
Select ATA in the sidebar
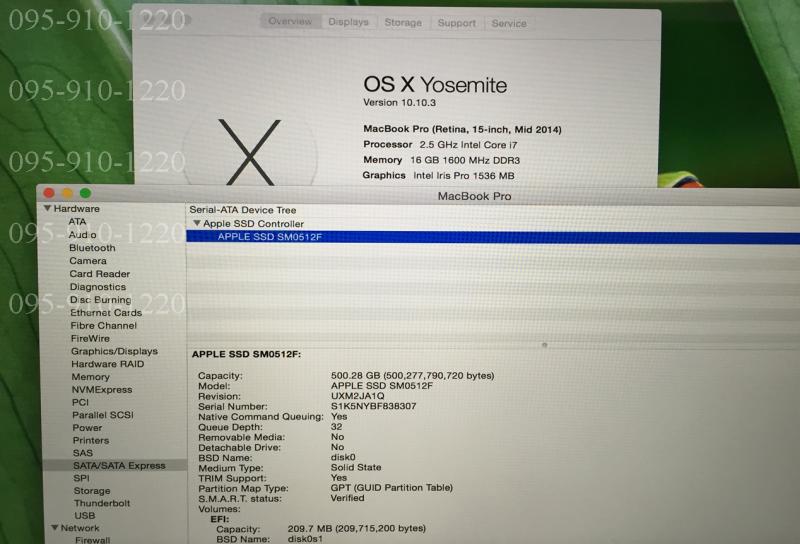point(77,221)
